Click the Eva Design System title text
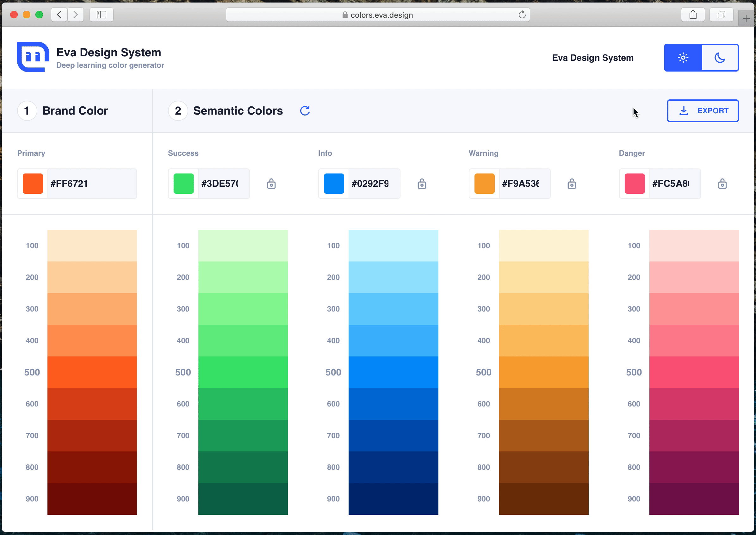 [109, 52]
